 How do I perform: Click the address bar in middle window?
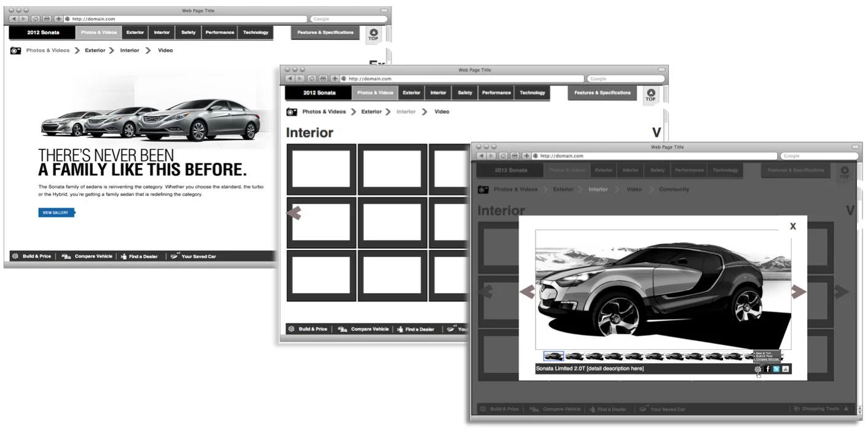(462, 79)
